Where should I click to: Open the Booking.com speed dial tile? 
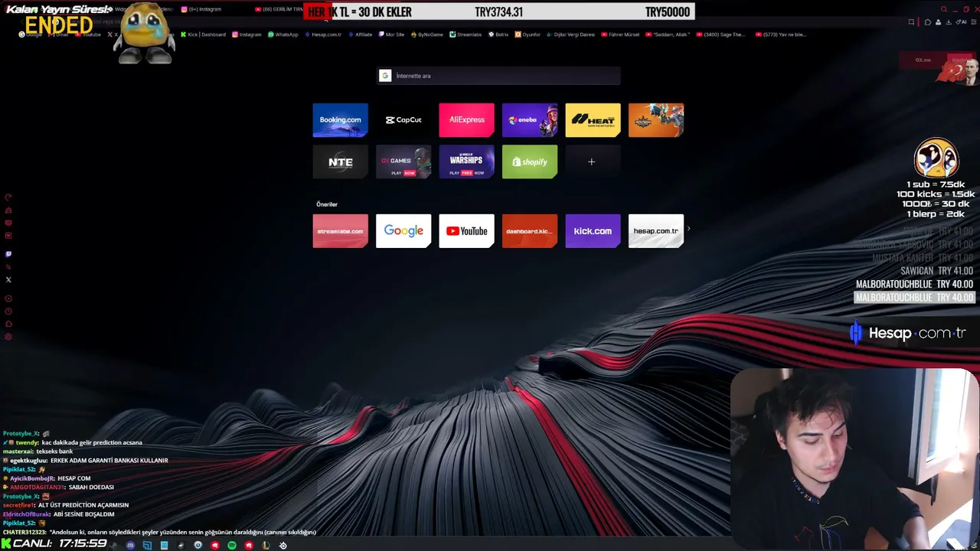(340, 120)
